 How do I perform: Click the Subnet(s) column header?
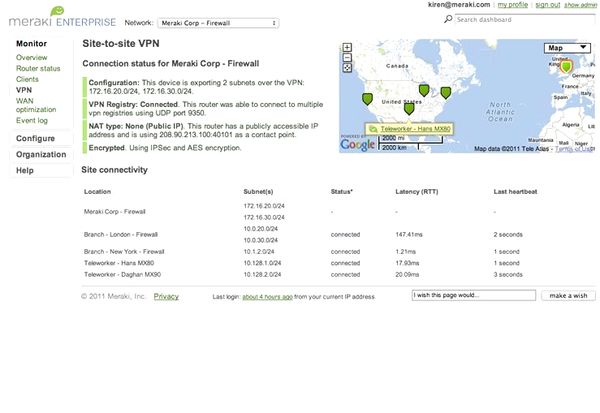click(x=258, y=191)
